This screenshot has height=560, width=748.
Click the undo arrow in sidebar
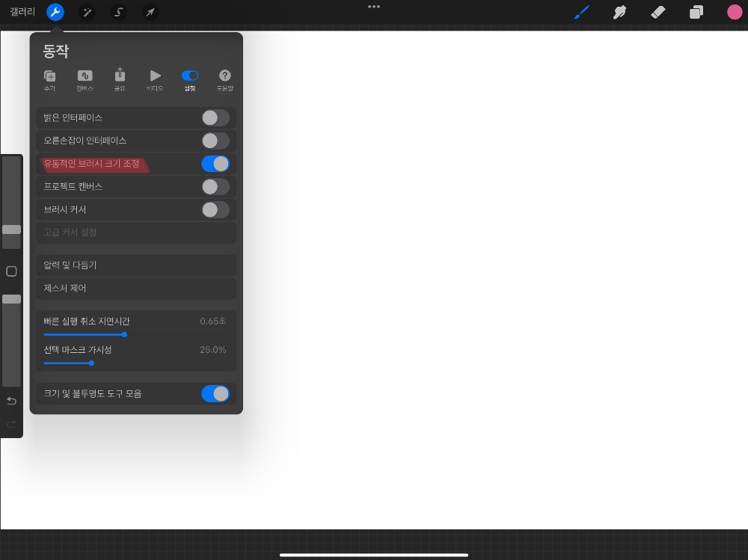[11, 401]
